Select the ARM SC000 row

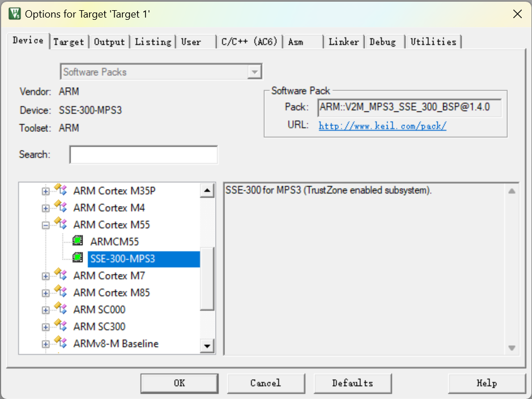[99, 310]
